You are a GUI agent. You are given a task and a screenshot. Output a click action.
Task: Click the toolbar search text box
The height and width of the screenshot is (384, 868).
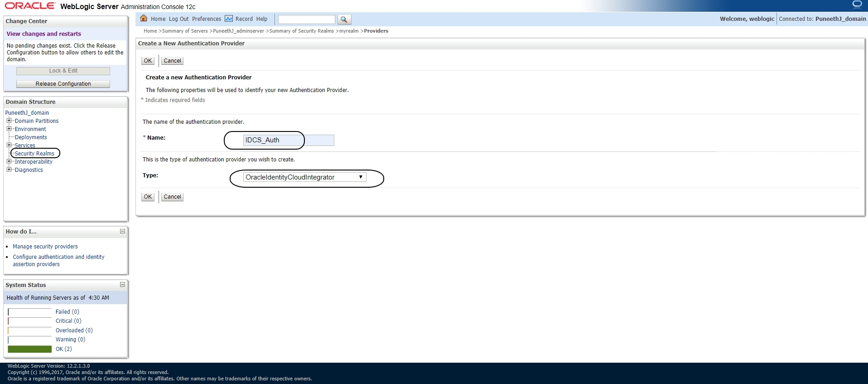(307, 19)
